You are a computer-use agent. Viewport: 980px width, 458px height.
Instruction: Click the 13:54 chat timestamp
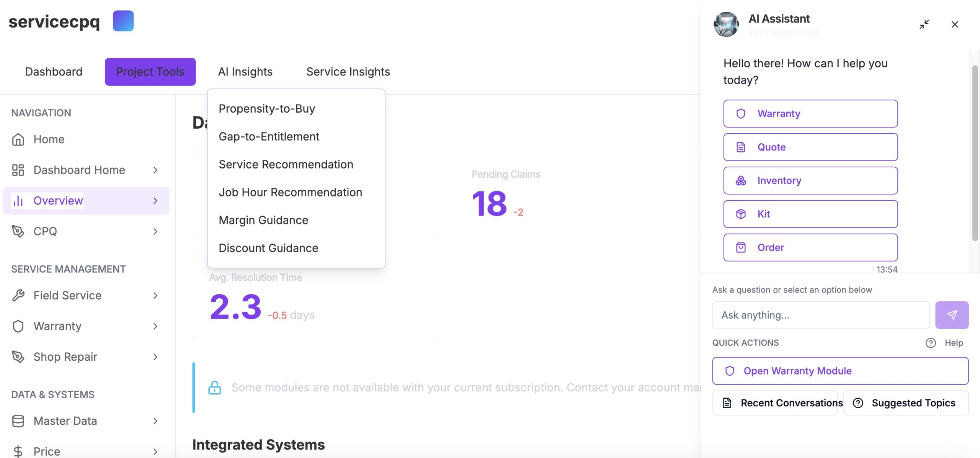[x=887, y=269]
